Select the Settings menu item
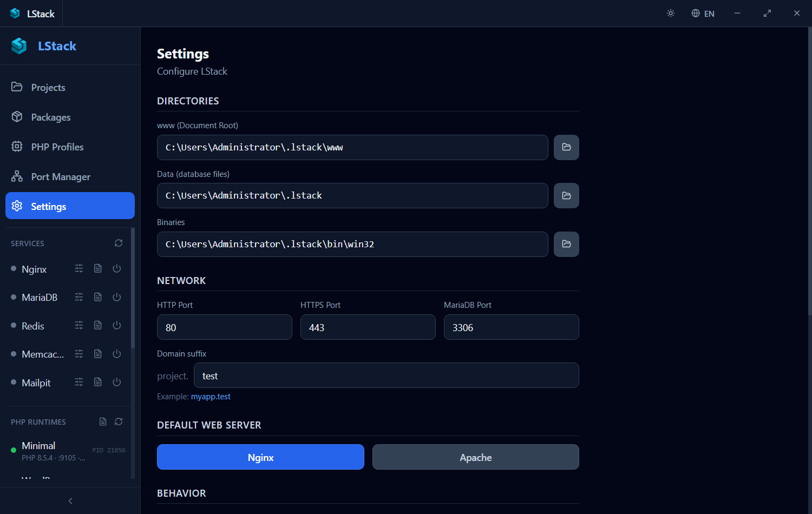This screenshot has height=514, width=812. pos(70,206)
